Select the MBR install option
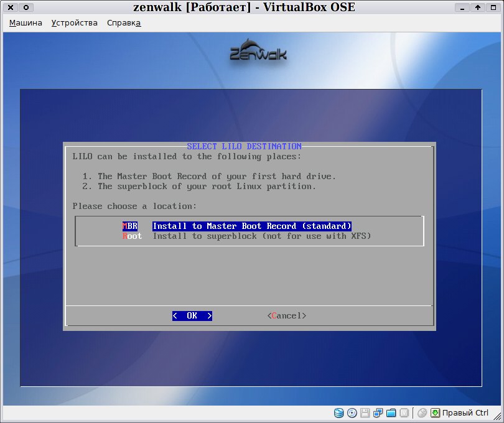Viewport: 504px width, 423px height. click(236, 226)
